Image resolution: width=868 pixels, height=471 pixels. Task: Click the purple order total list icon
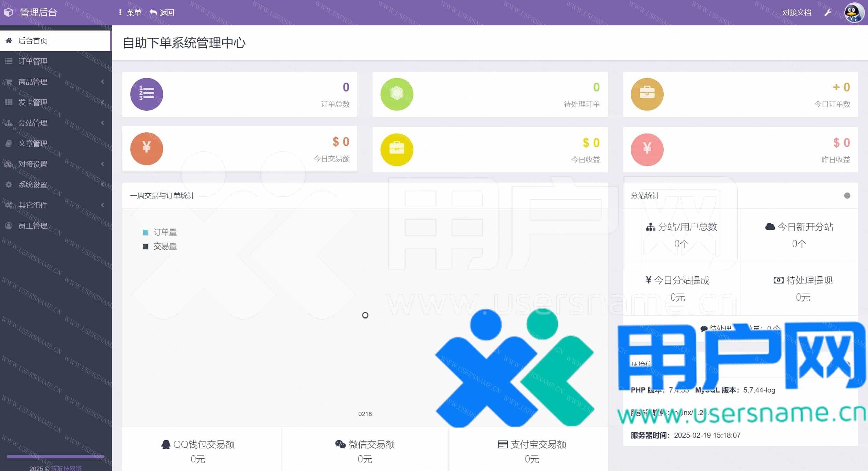click(x=146, y=94)
